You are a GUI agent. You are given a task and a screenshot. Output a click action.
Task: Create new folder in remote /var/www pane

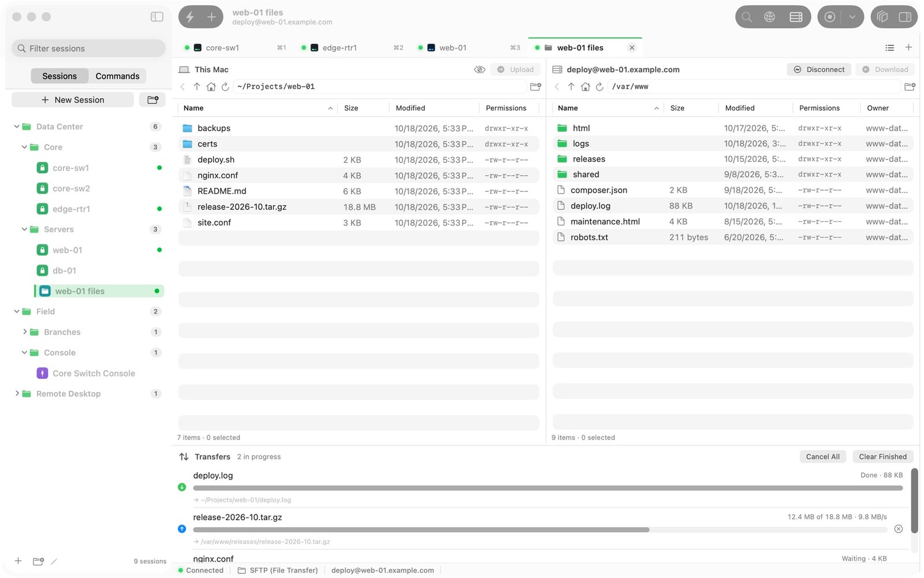(910, 87)
